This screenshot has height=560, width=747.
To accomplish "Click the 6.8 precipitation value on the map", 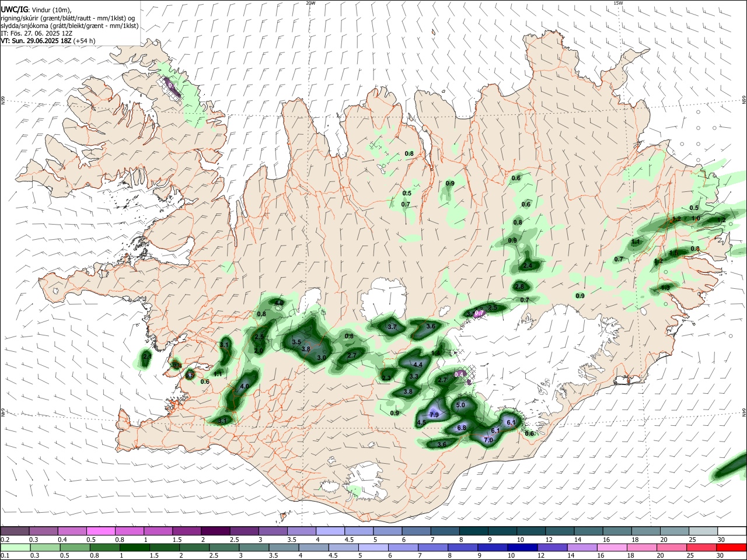I will click(x=462, y=428).
